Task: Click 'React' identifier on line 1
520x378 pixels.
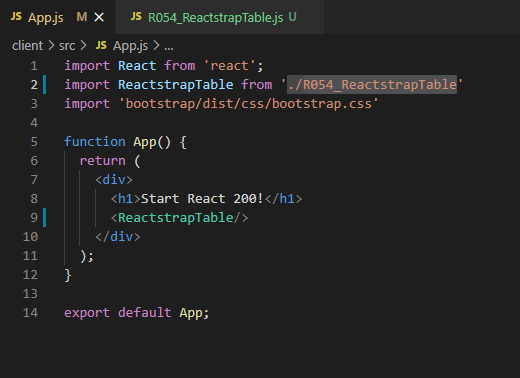Action: 137,66
